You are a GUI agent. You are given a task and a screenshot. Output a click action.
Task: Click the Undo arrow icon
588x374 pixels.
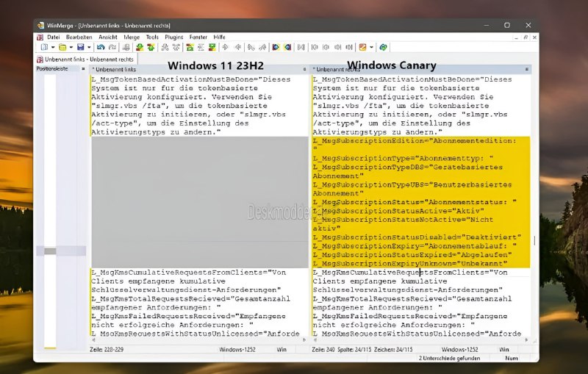tap(101, 47)
